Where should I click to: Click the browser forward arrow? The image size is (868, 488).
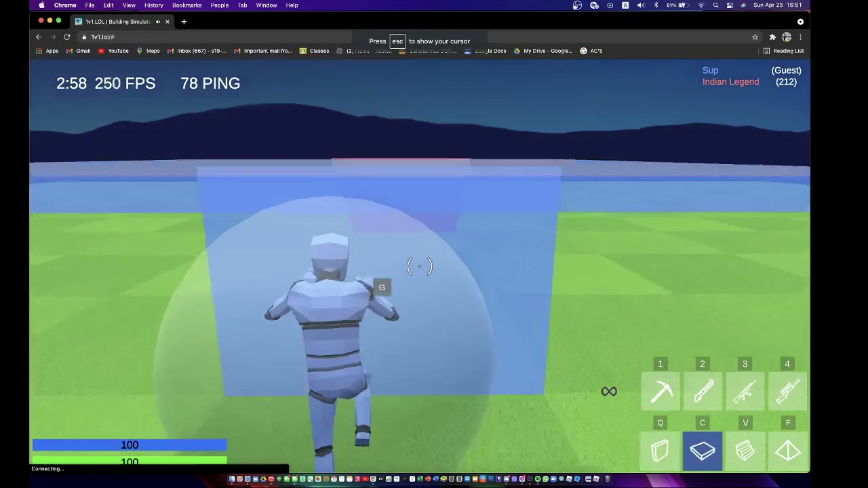tap(52, 37)
